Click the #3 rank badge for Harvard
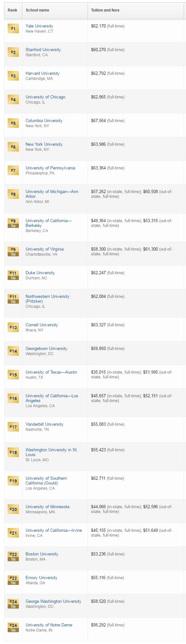Viewport: 186px width, 644px height. click(13, 76)
